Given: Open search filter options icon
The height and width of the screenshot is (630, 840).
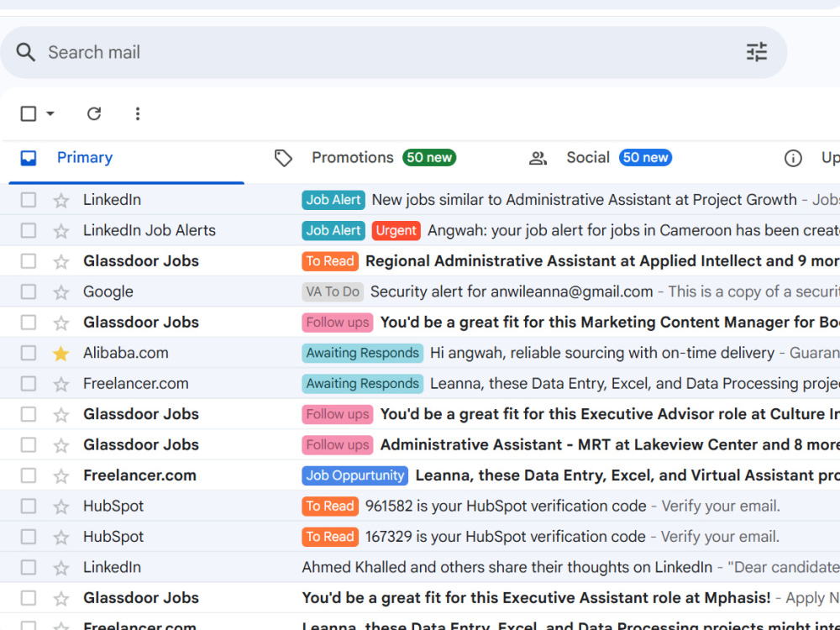Looking at the screenshot, I should click(757, 52).
